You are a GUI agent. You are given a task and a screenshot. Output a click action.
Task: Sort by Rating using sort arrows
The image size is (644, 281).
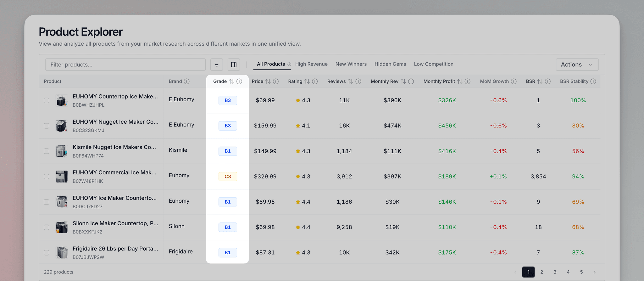point(307,81)
